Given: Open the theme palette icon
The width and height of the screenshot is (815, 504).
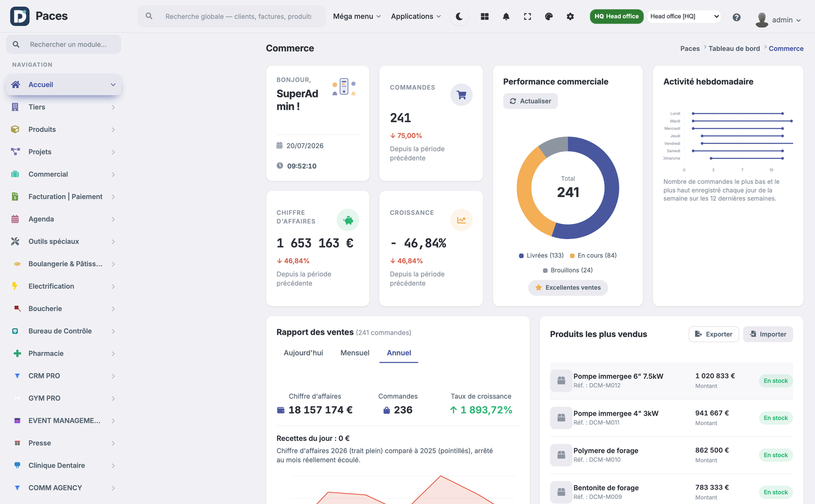Looking at the screenshot, I should pos(549,16).
